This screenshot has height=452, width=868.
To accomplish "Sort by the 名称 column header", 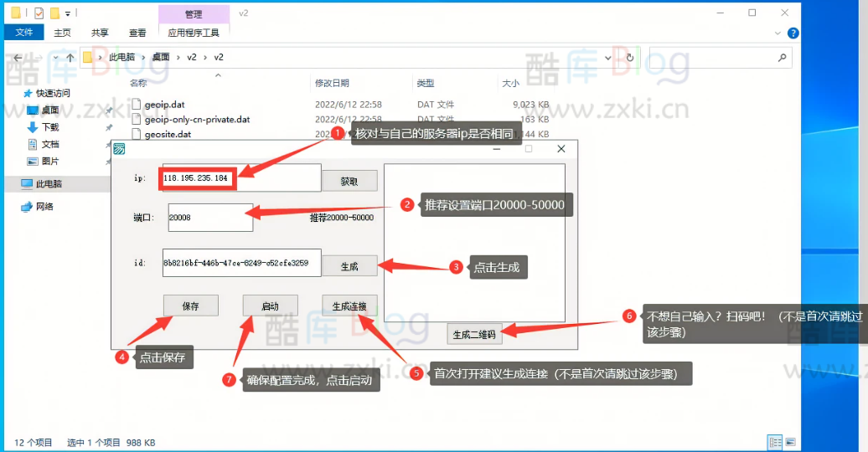I will click(x=138, y=83).
